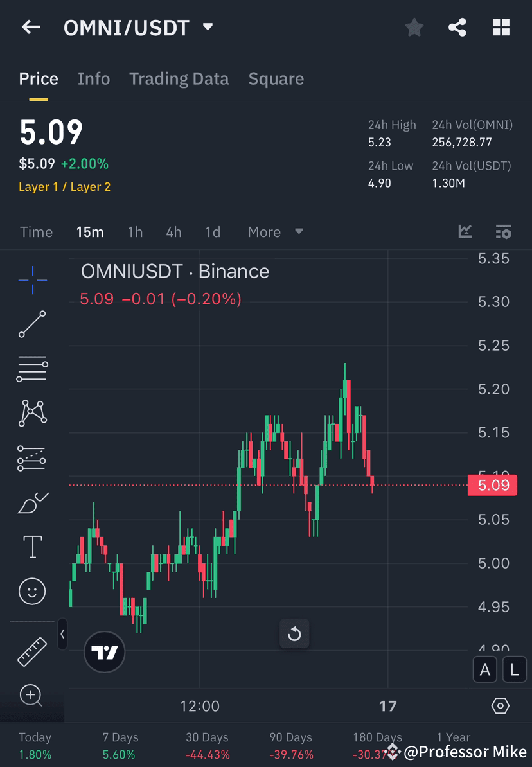Toggle auto-scale with the A button
Image resolution: width=532 pixels, height=767 pixels.
click(x=484, y=669)
